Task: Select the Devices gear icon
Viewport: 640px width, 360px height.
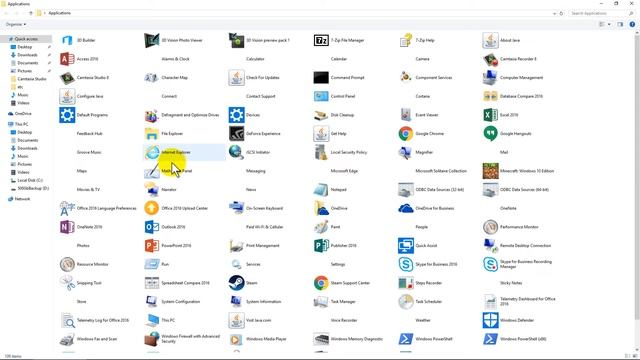Action: (x=236, y=115)
